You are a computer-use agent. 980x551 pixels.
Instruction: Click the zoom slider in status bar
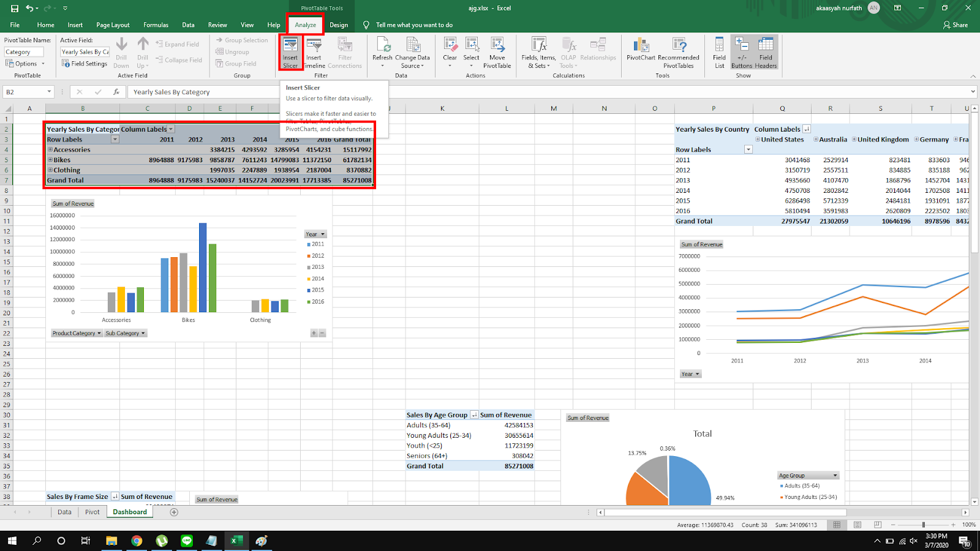pyautogui.click(x=924, y=525)
